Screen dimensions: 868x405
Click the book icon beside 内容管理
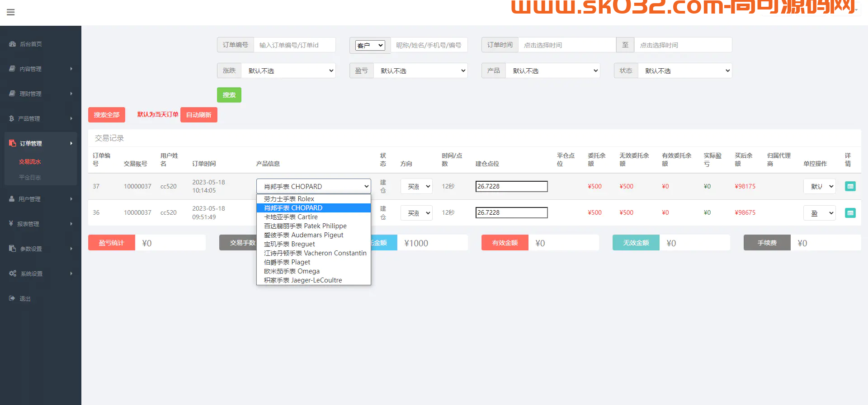[12, 69]
